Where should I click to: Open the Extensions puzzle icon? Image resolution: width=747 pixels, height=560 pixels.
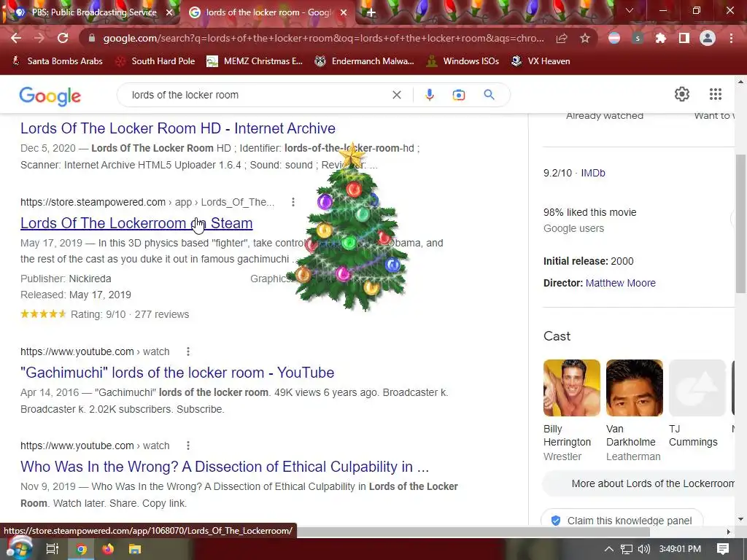(661, 38)
